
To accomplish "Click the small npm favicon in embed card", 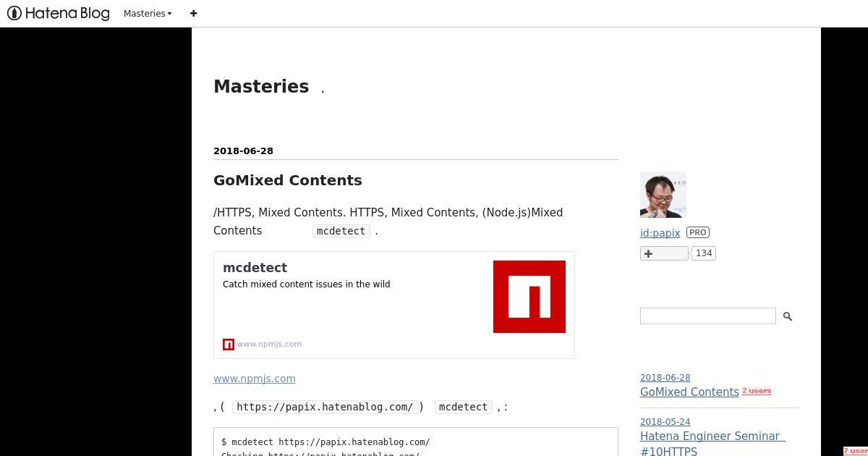I will [x=229, y=345].
